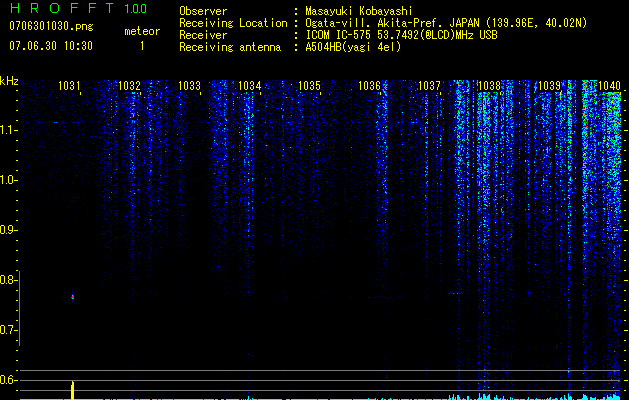The height and width of the screenshot is (400, 629).
Task: Click the 1036 time marker
Action: [x=369, y=85]
